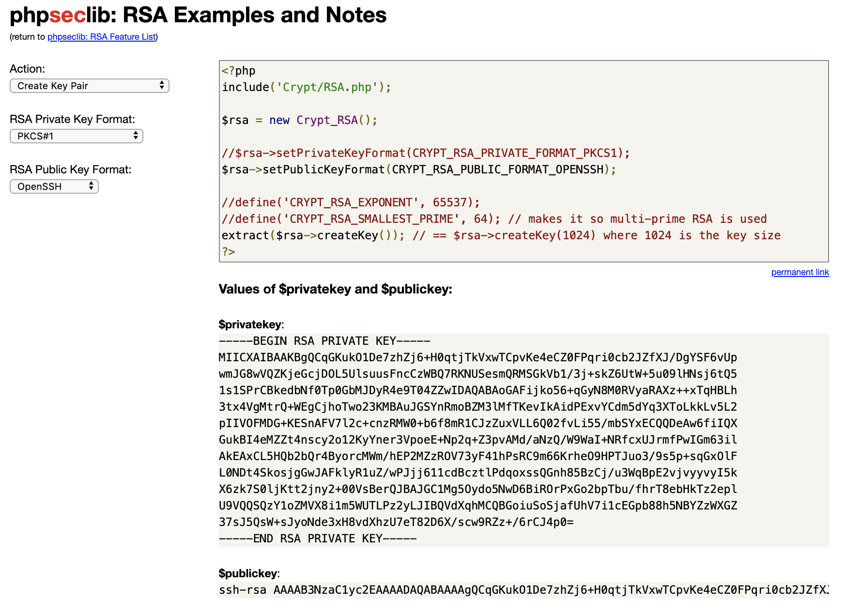
Task: Click the BEGIN RSA PRIVATE KEY line
Action: [x=324, y=341]
